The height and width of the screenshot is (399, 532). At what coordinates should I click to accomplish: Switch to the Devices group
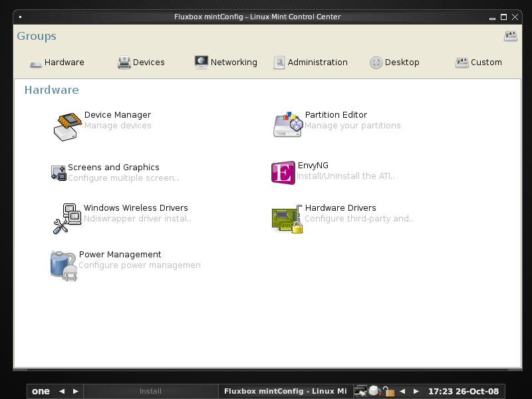[x=141, y=63]
